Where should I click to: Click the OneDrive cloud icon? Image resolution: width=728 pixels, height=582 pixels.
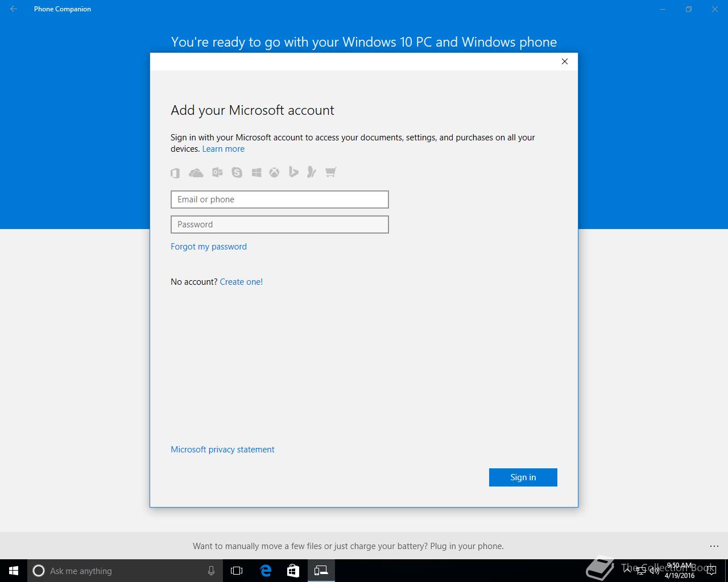pyautogui.click(x=196, y=172)
